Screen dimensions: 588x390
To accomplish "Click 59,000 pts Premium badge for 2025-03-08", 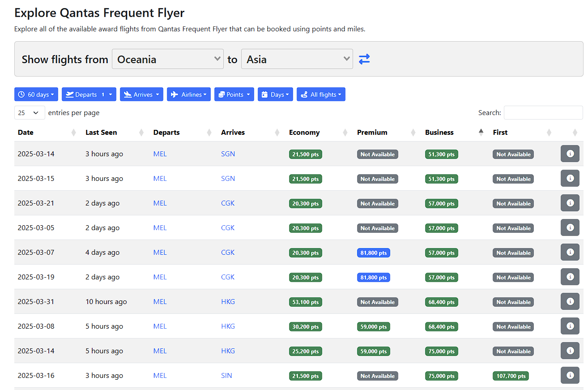I will [374, 327].
